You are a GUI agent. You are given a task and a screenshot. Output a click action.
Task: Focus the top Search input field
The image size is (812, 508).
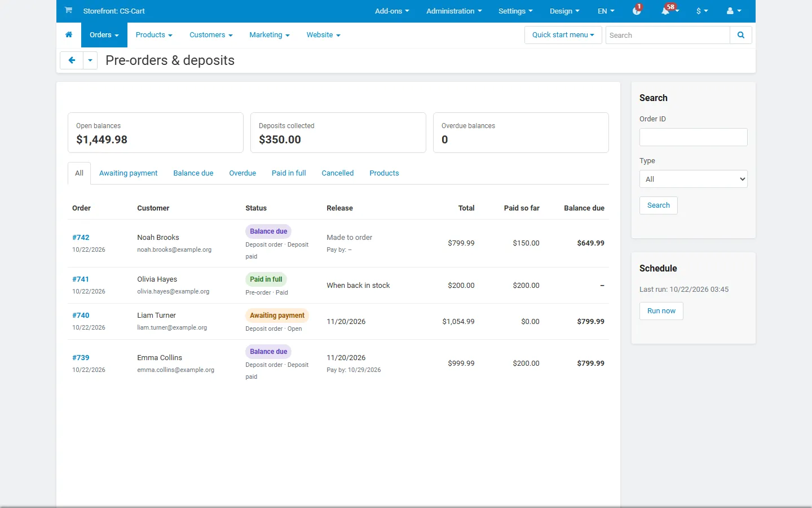668,35
